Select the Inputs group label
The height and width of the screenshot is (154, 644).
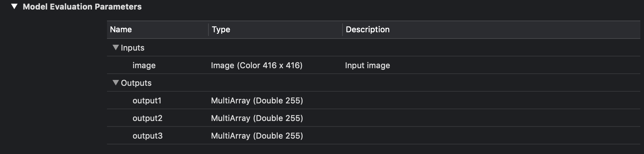click(133, 48)
